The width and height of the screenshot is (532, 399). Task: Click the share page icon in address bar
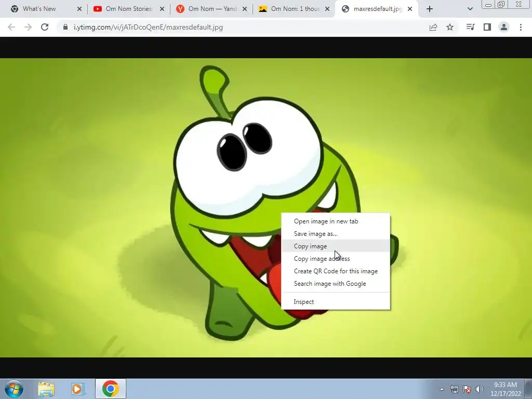tap(433, 27)
